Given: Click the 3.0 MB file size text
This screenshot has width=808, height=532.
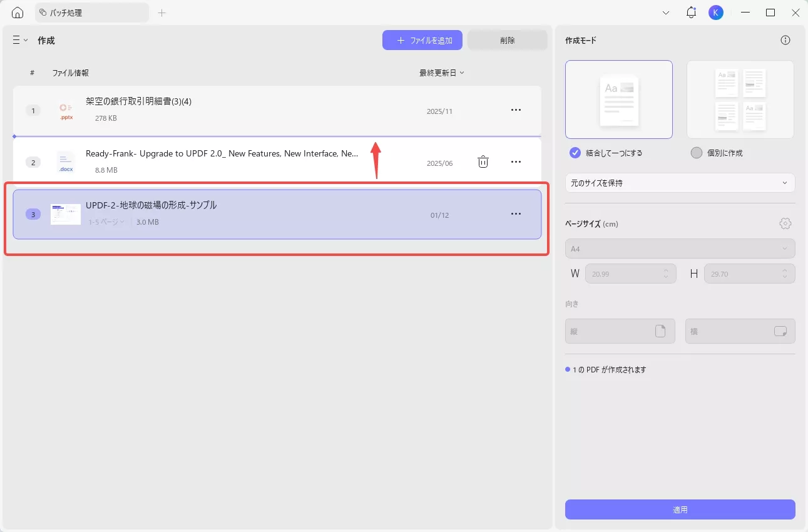Looking at the screenshot, I should tap(147, 222).
